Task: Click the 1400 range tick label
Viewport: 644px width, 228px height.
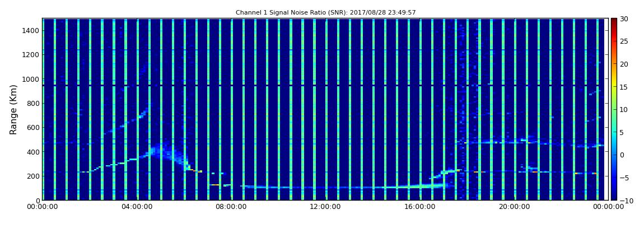Action: coord(31,30)
